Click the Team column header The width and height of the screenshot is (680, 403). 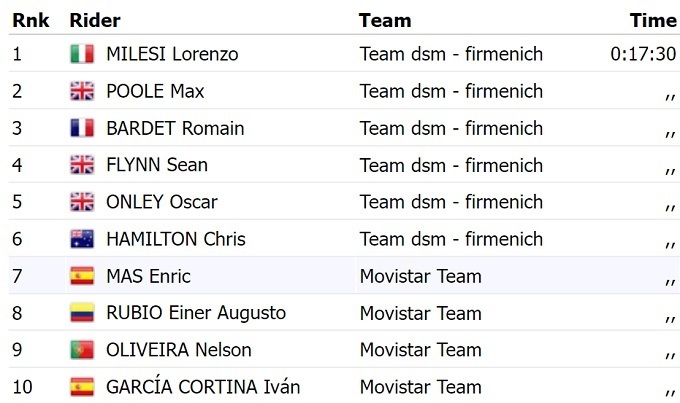click(385, 20)
